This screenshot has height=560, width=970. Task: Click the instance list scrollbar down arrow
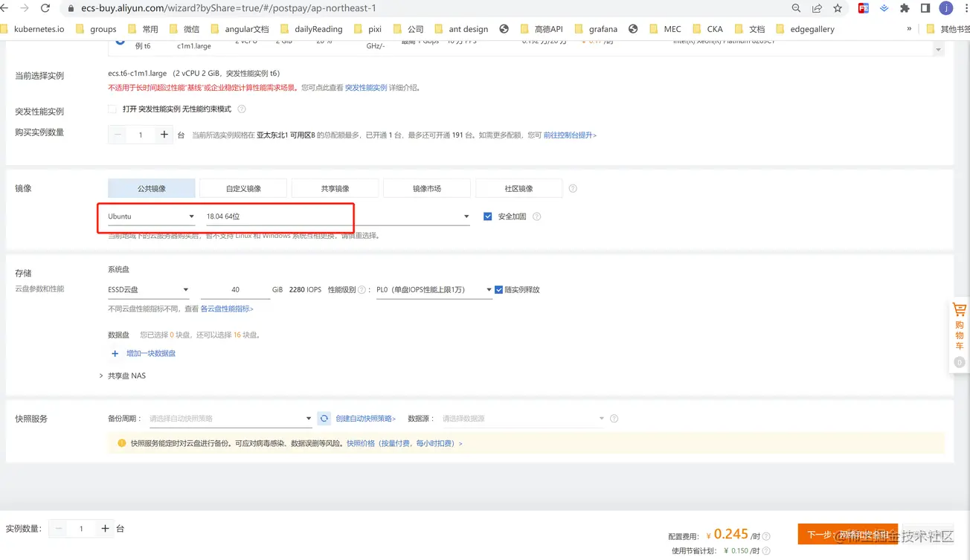click(939, 50)
